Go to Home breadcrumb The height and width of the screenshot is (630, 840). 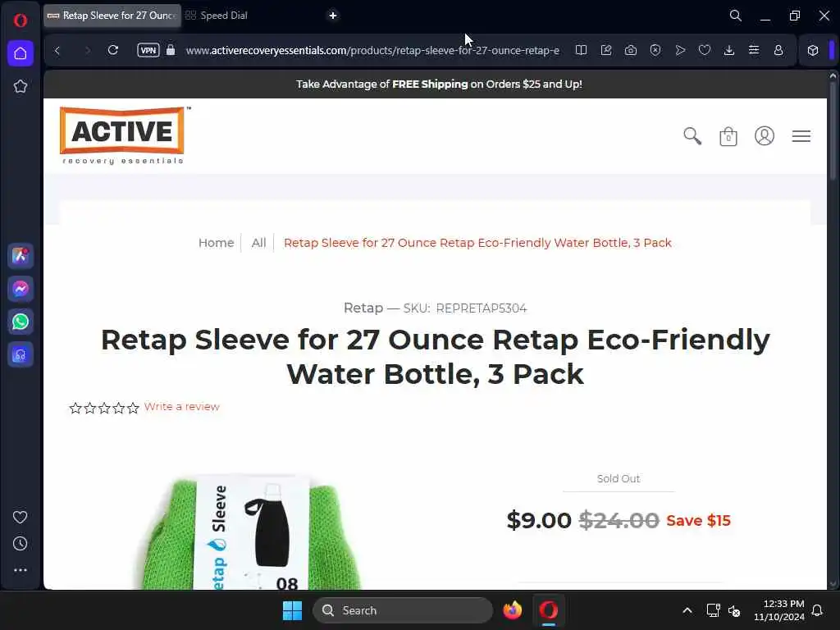[216, 243]
